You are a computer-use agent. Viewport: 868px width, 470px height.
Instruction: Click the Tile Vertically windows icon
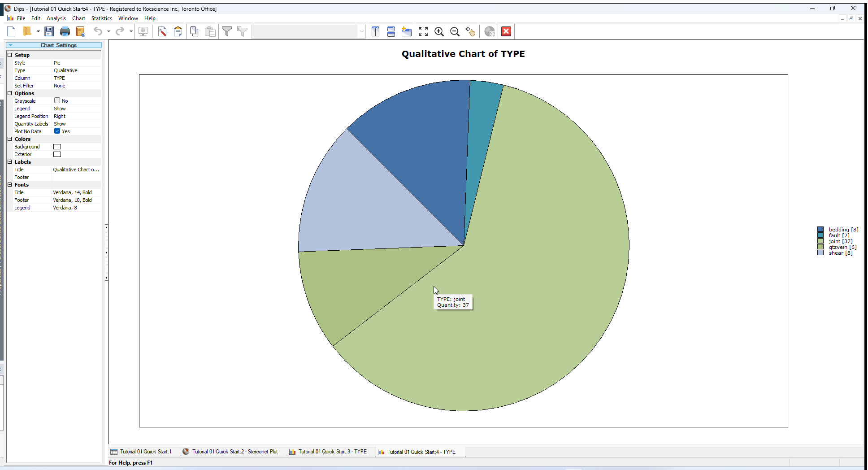click(x=375, y=31)
